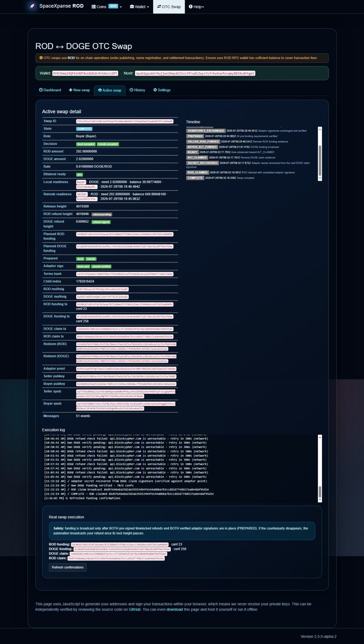364x644 pixels.
Task: Click the Nostr npub key code
Action: (195, 72)
